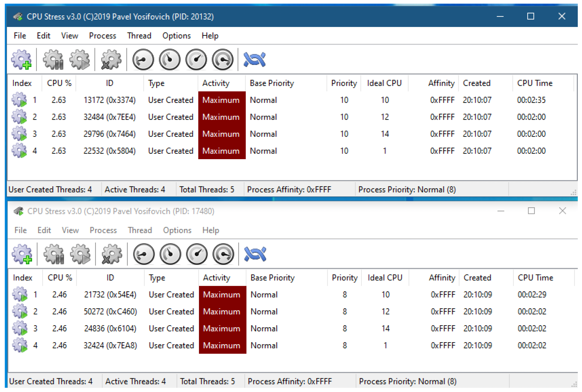582x392 pixels.
Task: Sort by Priority column in PID 17480 window
Action: (x=344, y=278)
